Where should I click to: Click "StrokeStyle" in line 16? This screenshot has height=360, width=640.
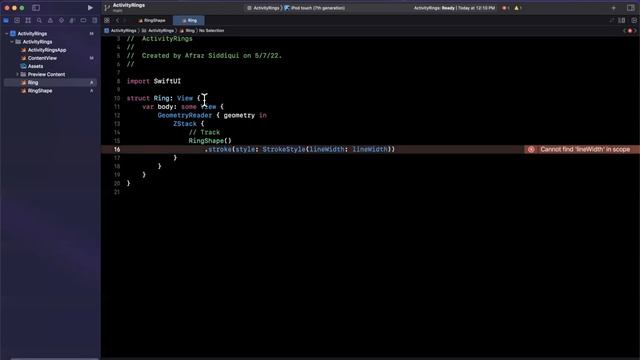click(x=284, y=149)
